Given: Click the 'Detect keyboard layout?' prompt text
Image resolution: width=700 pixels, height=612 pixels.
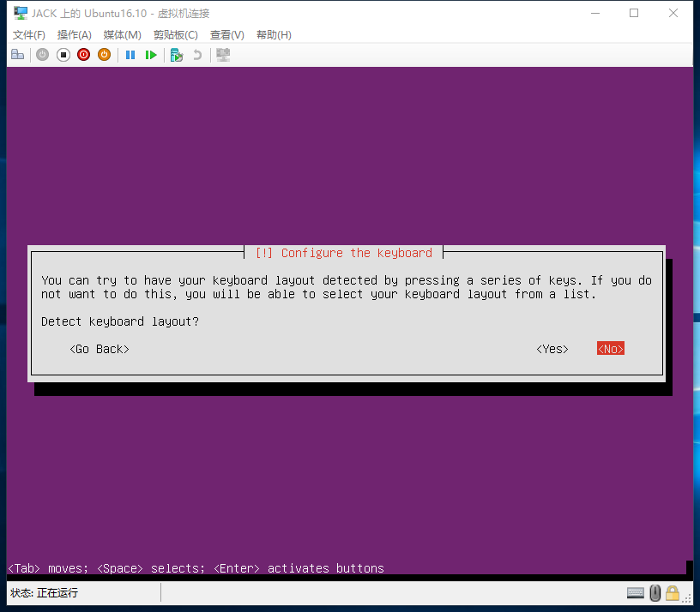Looking at the screenshot, I should 119,321.
